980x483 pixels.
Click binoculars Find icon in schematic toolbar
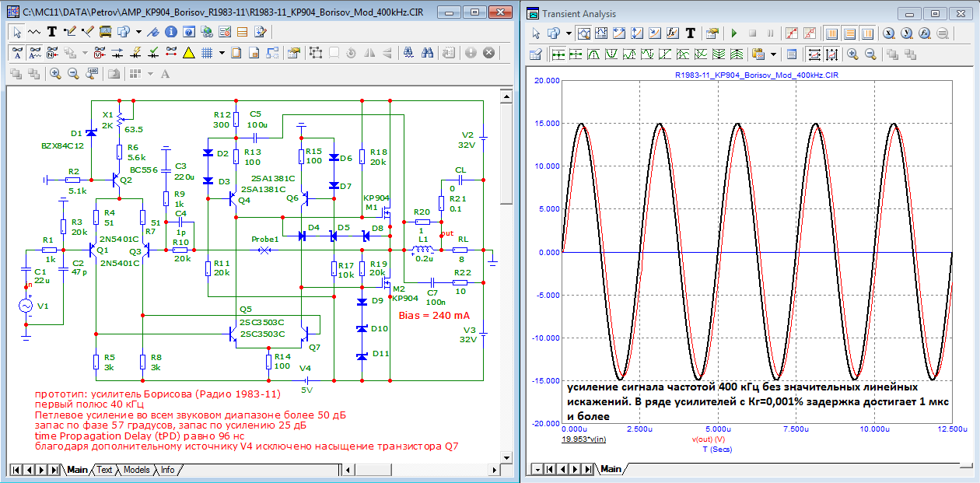coord(427,53)
